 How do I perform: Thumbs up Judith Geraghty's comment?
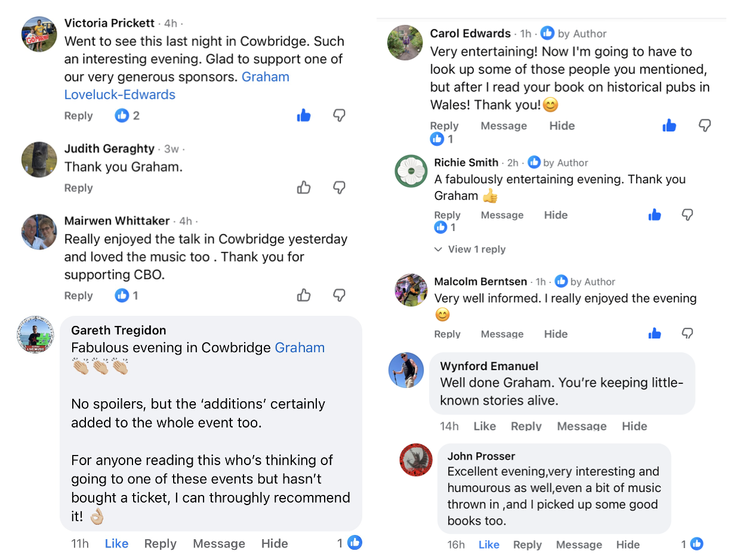[x=304, y=187]
